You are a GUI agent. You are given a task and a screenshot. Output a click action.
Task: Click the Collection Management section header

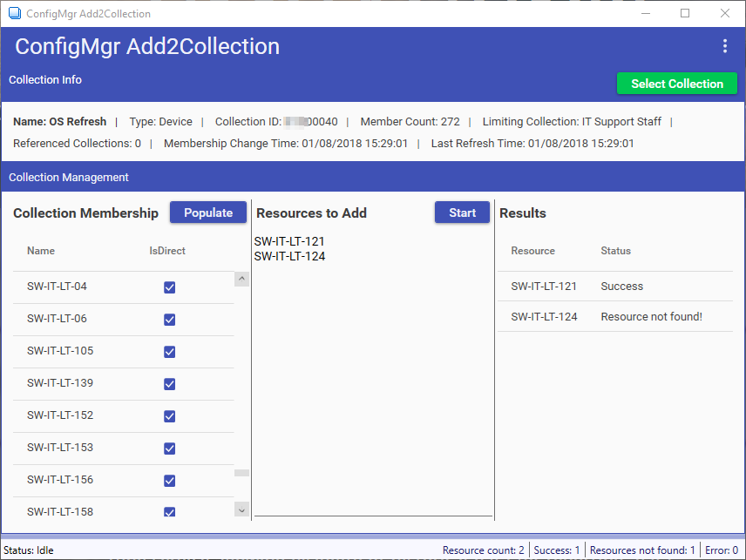(x=69, y=178)
